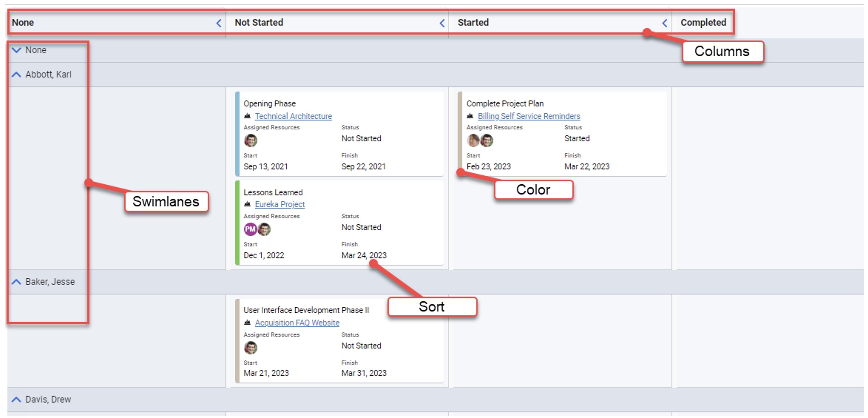
Task: Click the green color bar on Lessons Learned
Action: pyautogui.click(x=237, y=223)
